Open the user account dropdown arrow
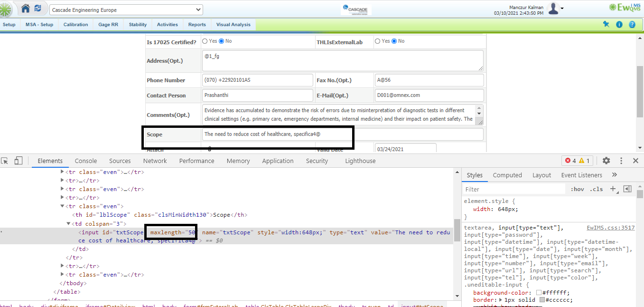Viewport: 644px width, 307px height. (x=562, y=9)
